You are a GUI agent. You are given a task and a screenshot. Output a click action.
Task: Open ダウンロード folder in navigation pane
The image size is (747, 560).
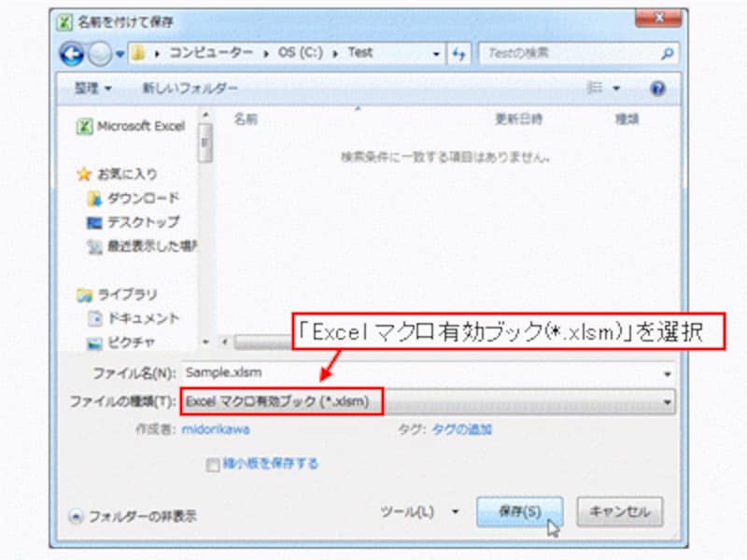point(144,198)
